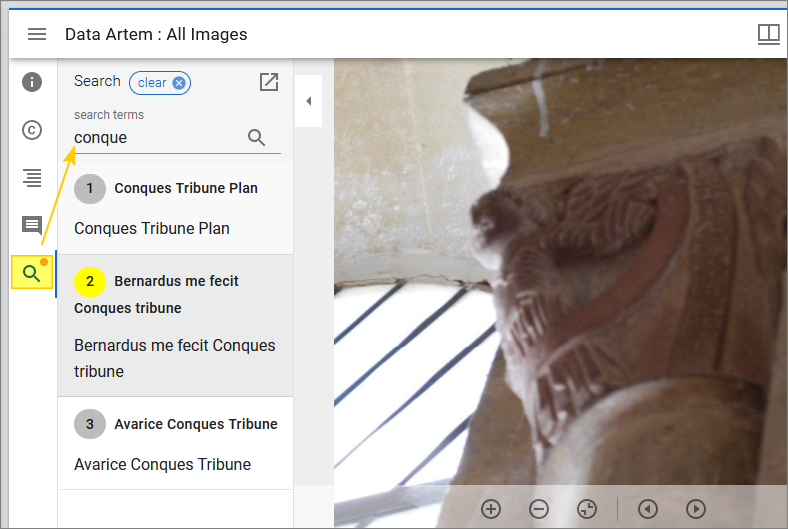Open the search panel in a separate window
Viewport: 788px width, 529px height.
[x=269, y=82]
